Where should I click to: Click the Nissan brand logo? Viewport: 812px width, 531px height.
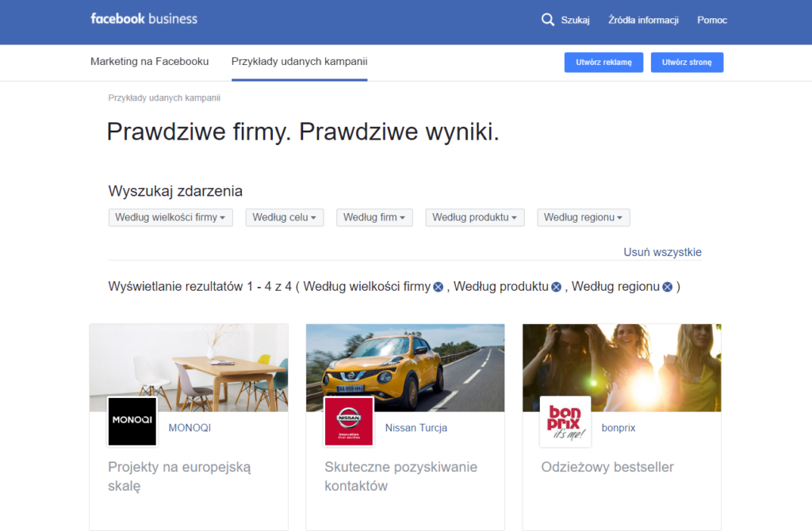pos(348,422)
